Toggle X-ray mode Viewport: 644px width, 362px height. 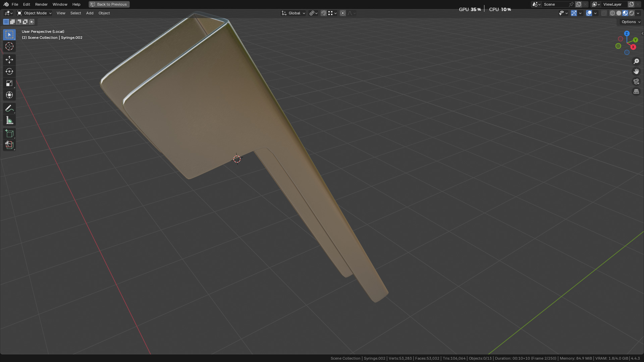click(x=604, y=13)
